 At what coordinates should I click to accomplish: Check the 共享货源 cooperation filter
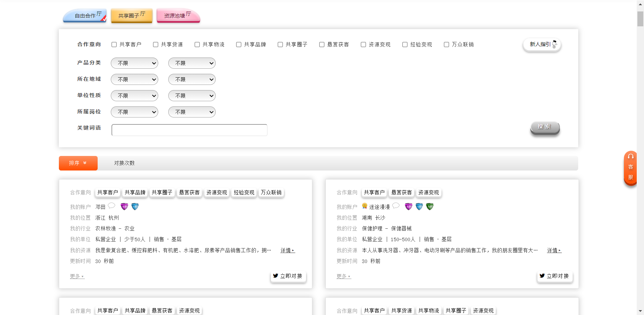click(155, 45)
